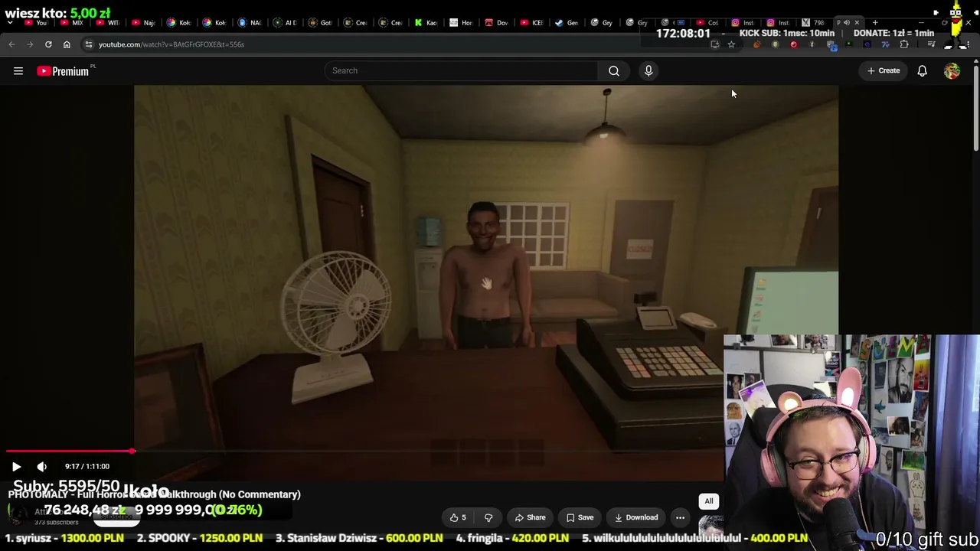
Task: Switch to the NAC browser tab
Action: [250, 23]
